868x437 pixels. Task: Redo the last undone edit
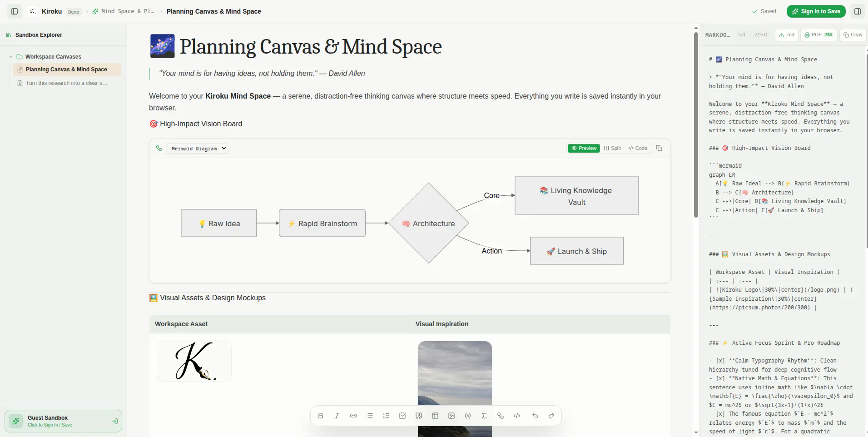click(551, 416)
